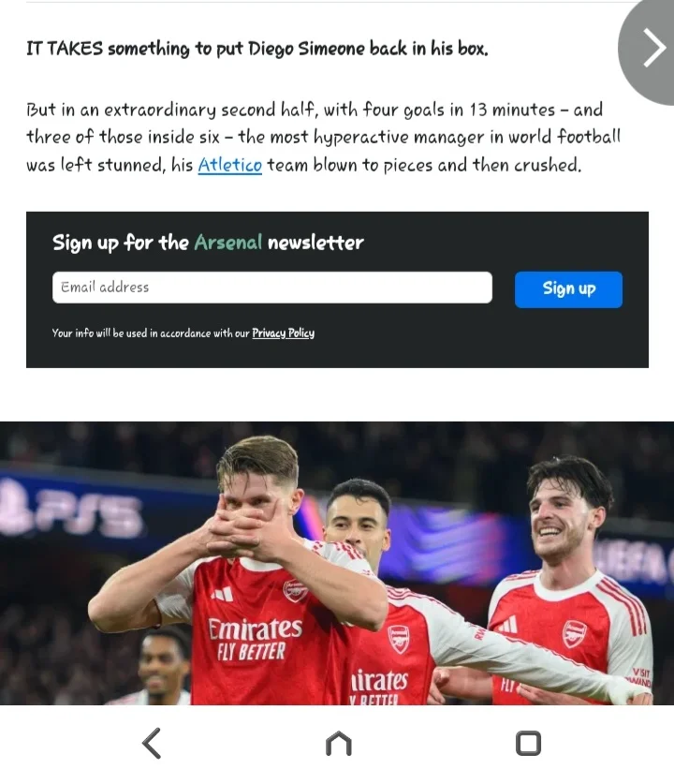Tap the Android home navigation icon

[x=338, y=743]
